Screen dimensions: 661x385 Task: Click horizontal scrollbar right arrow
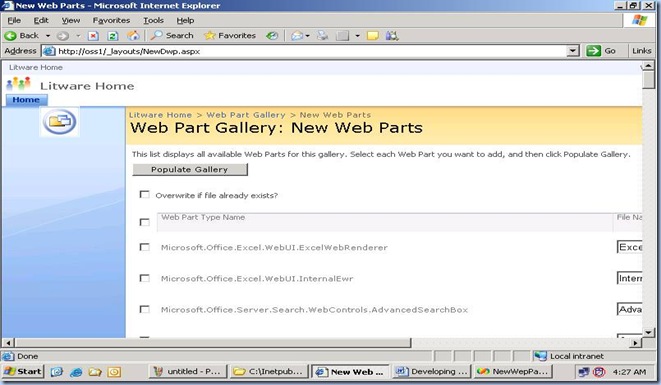[x=636, y=343]
